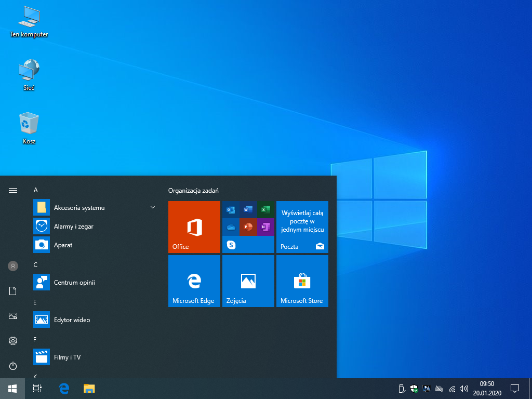Open the Microsoft Edge tile
The height and width of the screenshot is (399, 532).
[x=194, y=281]
